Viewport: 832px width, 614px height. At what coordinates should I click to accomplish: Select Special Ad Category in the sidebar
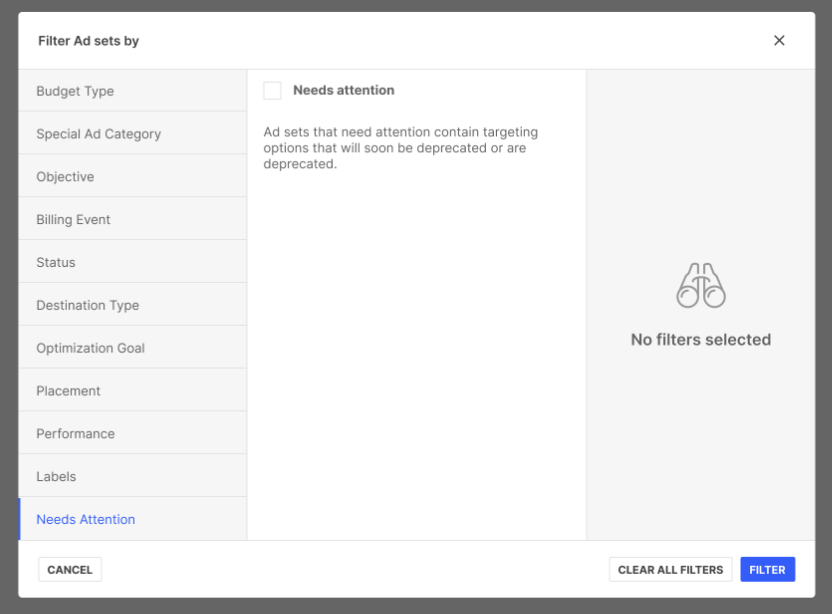pyautogui.click(x=98, y=134)
